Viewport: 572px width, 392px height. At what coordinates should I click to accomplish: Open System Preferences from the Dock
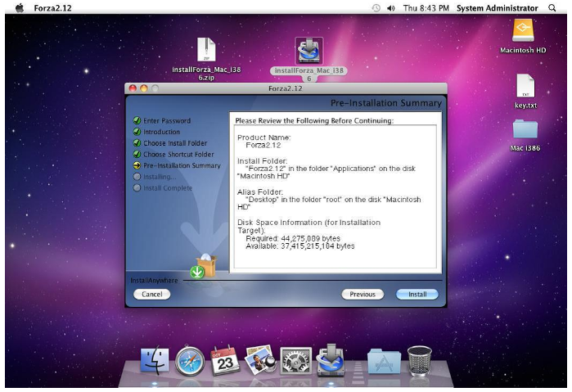295,361
